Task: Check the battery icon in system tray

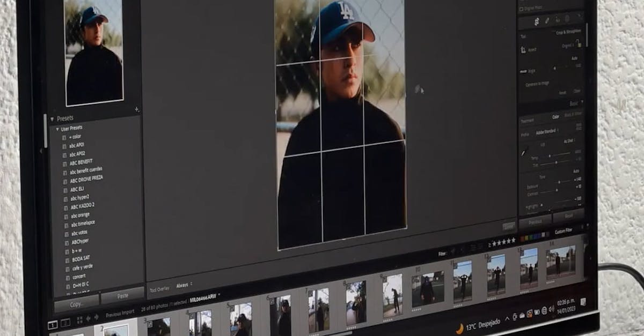Action: click(x=537, y=311)
